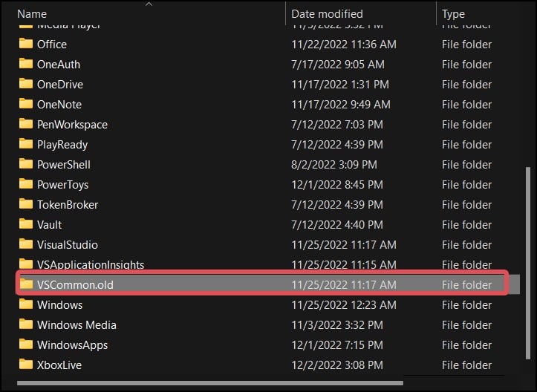
Task: Sort by the Type column header
Action: pos(453,14)
